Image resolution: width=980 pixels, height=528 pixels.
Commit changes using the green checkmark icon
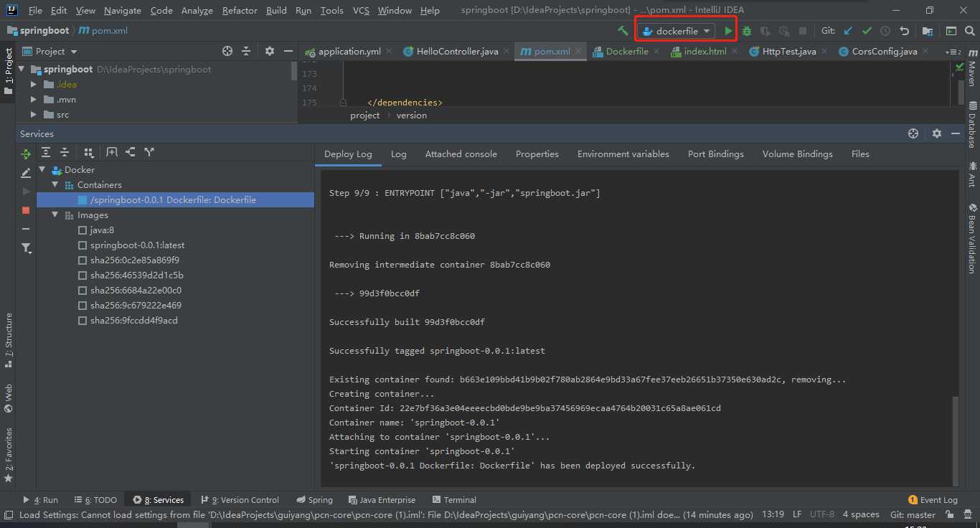tap(867, 31)
